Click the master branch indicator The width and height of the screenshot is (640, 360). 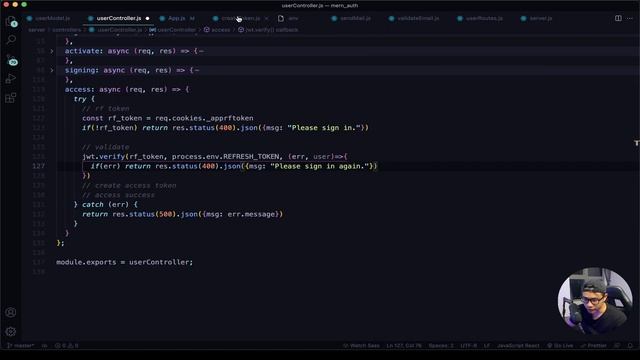(20, 346)
